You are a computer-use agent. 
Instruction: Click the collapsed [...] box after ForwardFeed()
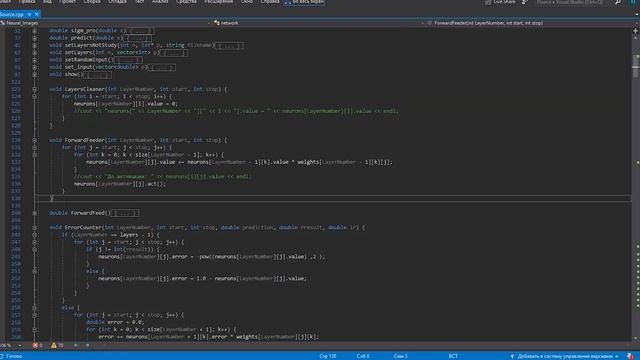[x=125, y=213]
